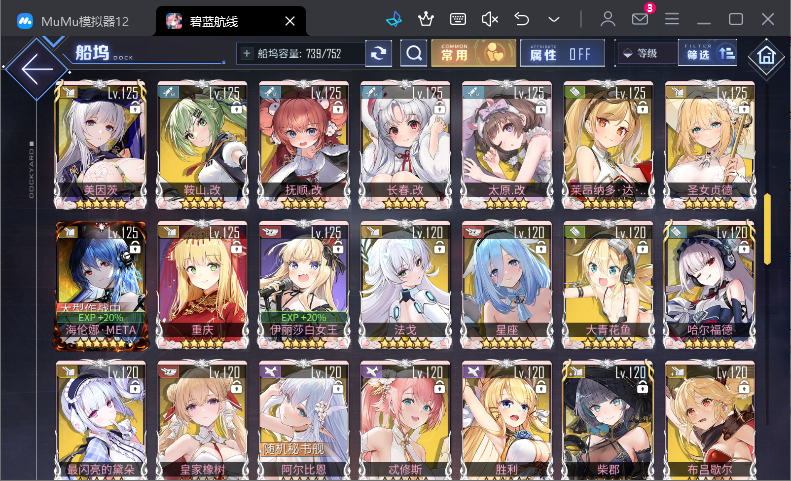Viewport: 791px width, 481px height.
Task: Close the 碧蓝航线 tab
Action: (290, 21)
